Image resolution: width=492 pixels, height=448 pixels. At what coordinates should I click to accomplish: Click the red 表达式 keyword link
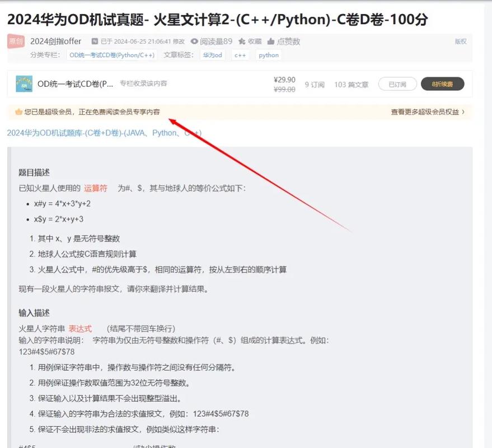(x=80, y=329)
